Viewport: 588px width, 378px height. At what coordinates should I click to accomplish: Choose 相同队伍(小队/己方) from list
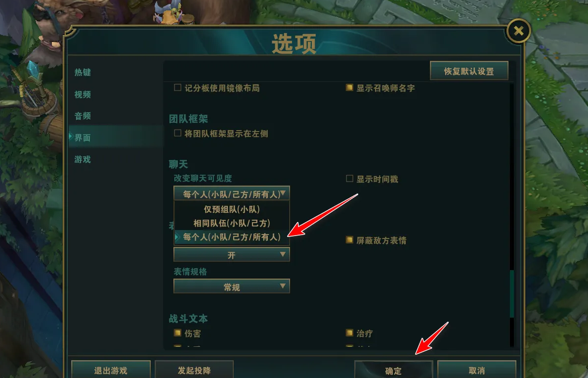click(232, 223)
